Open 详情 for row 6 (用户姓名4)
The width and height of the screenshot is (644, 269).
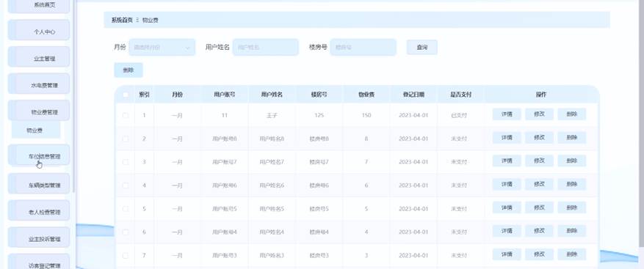click(x=507, y=231)
